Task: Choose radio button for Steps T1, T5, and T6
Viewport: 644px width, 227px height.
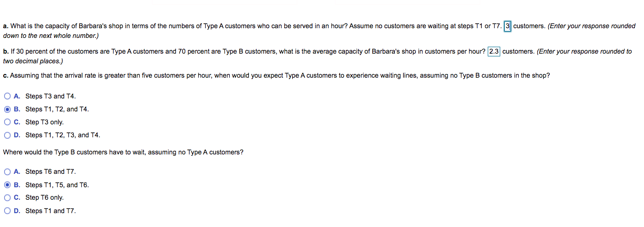Action: (7, 185)
